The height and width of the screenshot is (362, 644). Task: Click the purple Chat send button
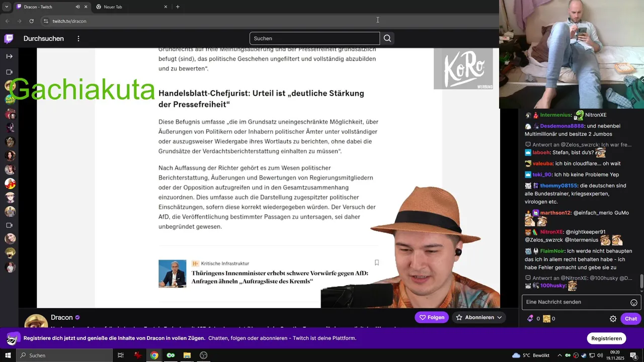pos(631,319)
